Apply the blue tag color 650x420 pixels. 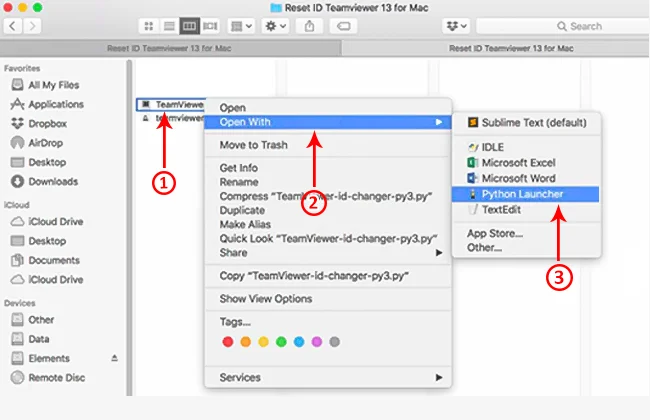point(299,342)
